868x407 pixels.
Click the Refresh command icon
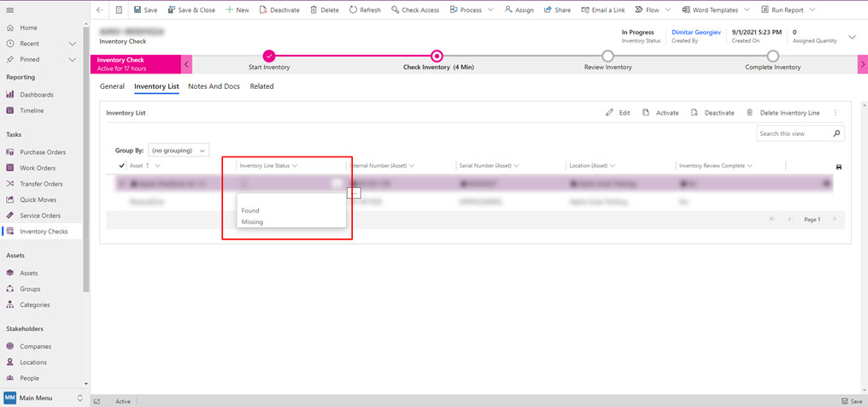click(x=355, y=10)
